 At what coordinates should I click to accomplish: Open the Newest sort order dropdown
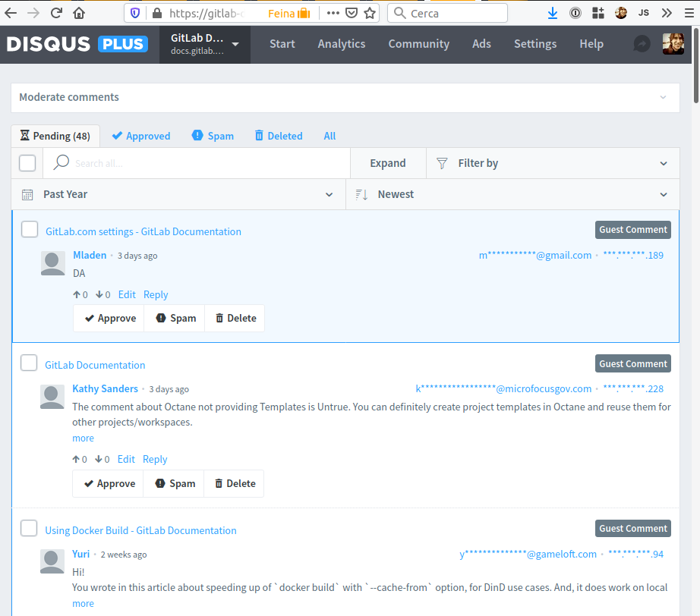point(513,194)
